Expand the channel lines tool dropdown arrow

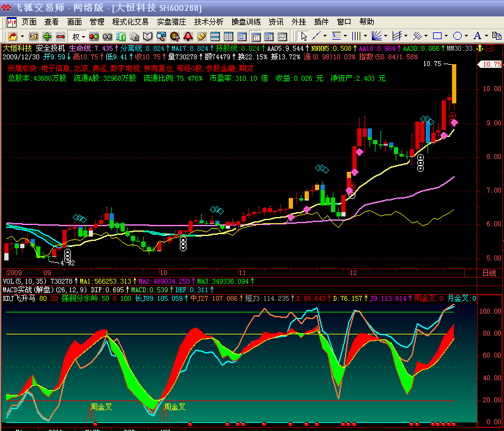pyautogui.click(x=406, y=36)
